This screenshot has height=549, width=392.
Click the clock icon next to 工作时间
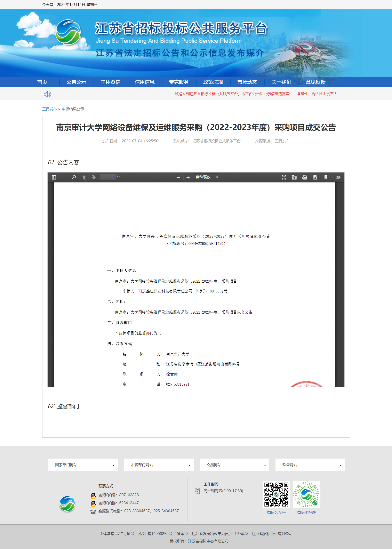pyautogui.click(x=198, y=491)
